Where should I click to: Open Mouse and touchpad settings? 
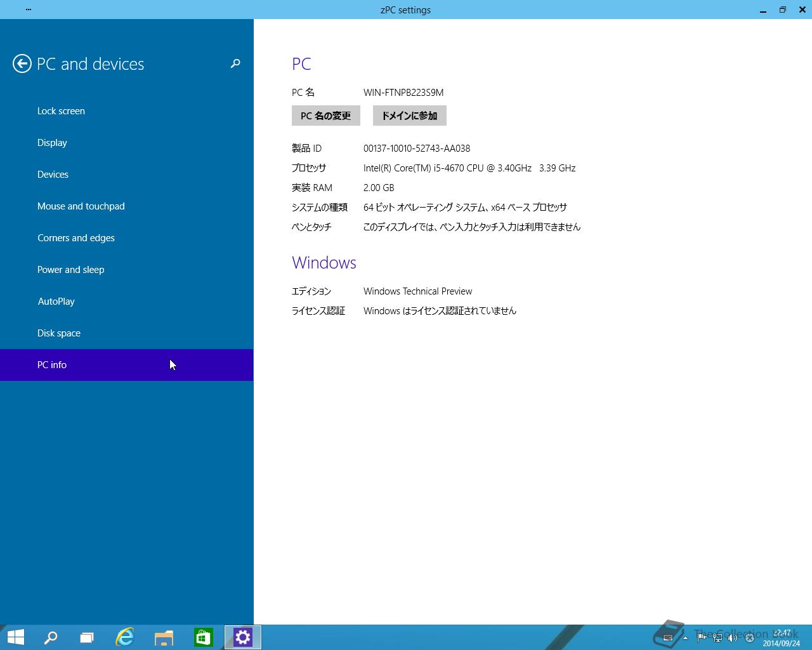[x=127, y=206]
